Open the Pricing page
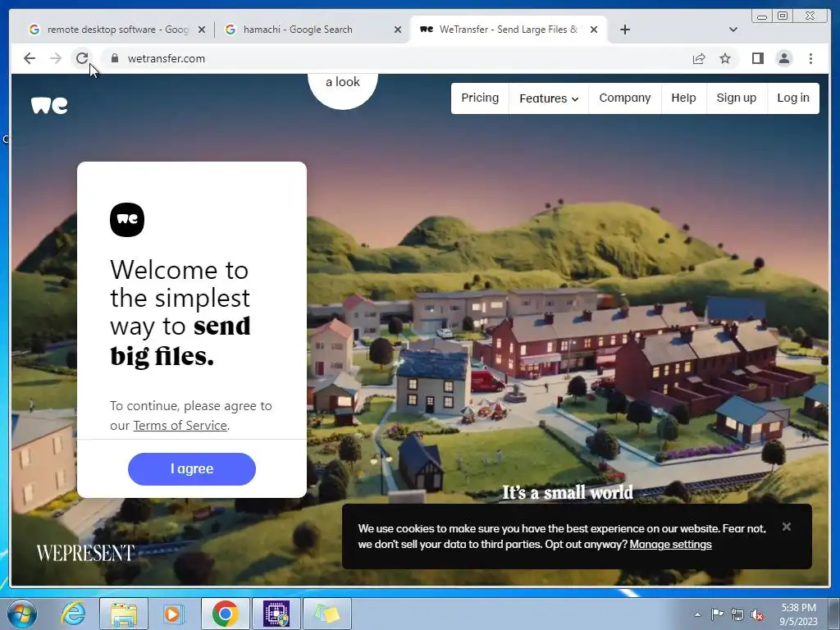The image size is (840, 630). 480,98
